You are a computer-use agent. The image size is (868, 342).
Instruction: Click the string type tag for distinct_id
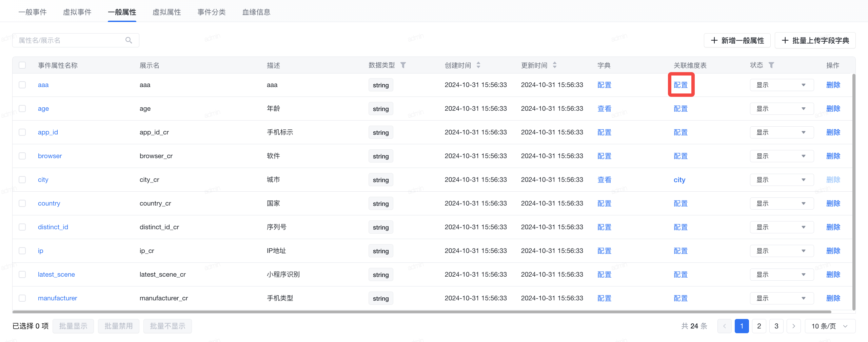(x=381, y=227)
